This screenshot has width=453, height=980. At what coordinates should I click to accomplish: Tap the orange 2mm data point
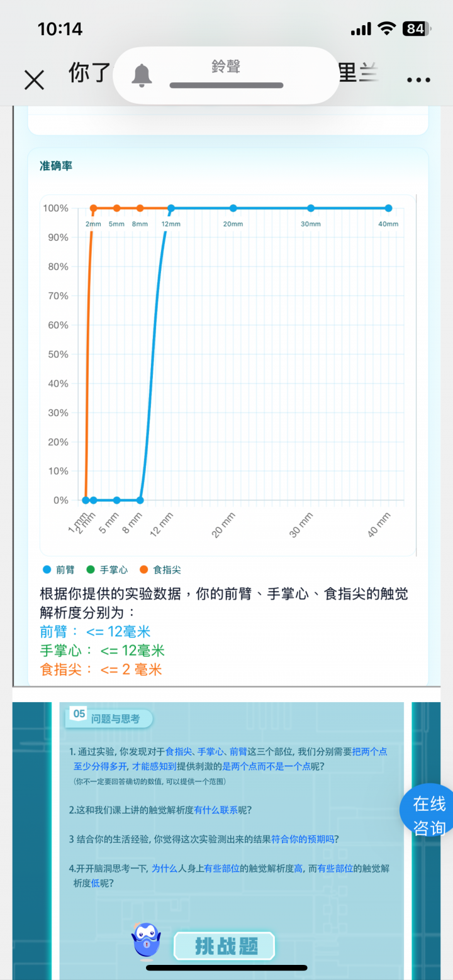93,208
